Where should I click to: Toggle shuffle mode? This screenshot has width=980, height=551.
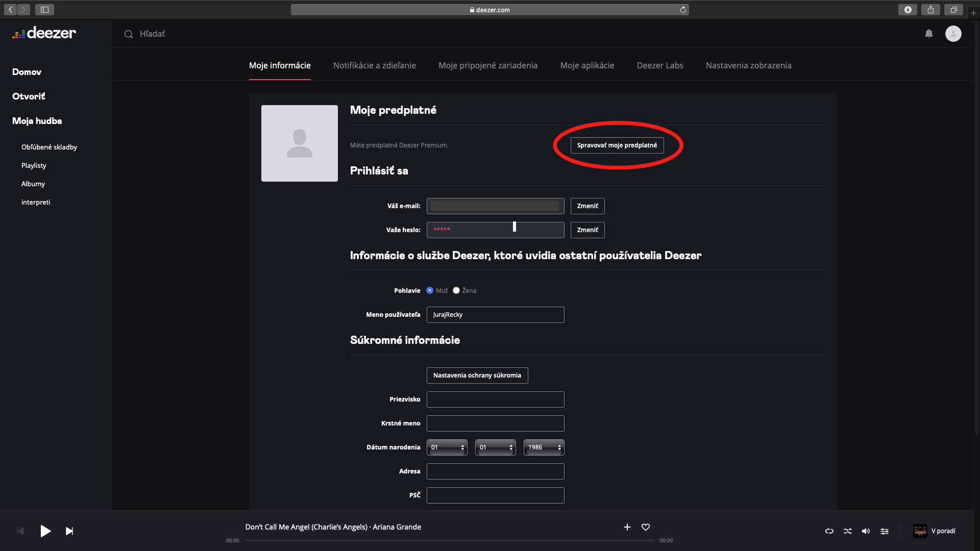tap(848, 531)
